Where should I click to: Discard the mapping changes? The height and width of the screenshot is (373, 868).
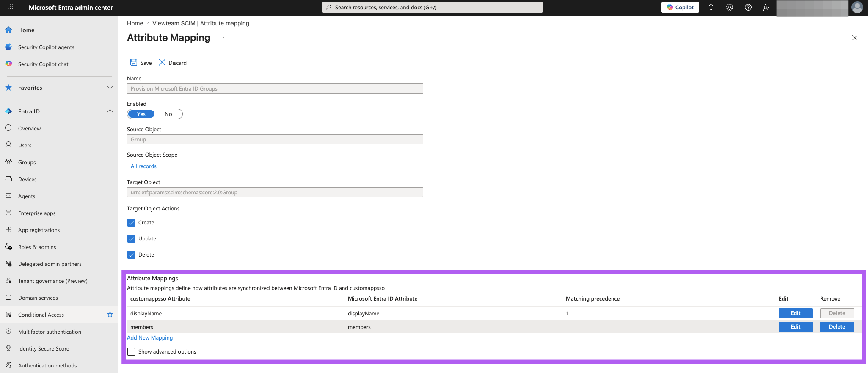click(173, 63)
